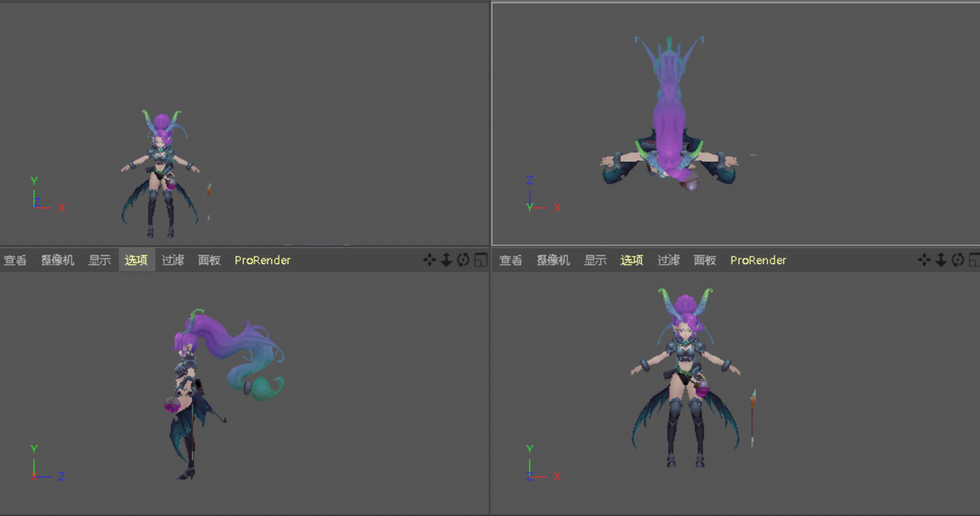Screen dimensions: 980x516
Task: Click the pan camera icon in right viewport bar
Action: coord(924,260)
